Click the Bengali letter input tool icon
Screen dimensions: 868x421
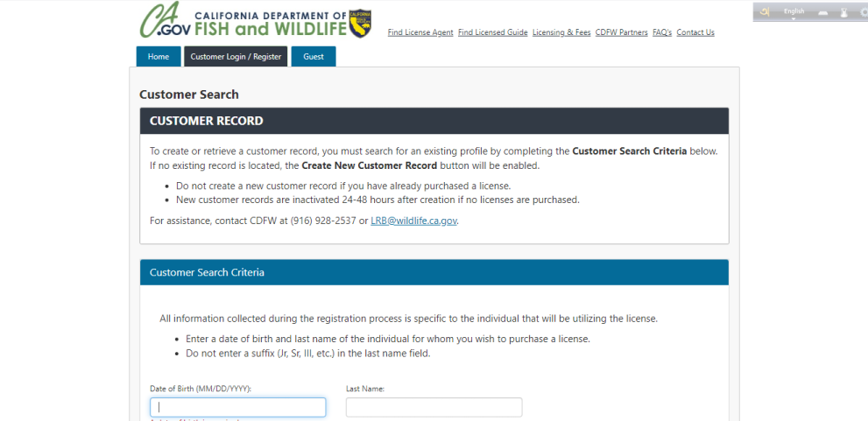(x=765, y=13)
